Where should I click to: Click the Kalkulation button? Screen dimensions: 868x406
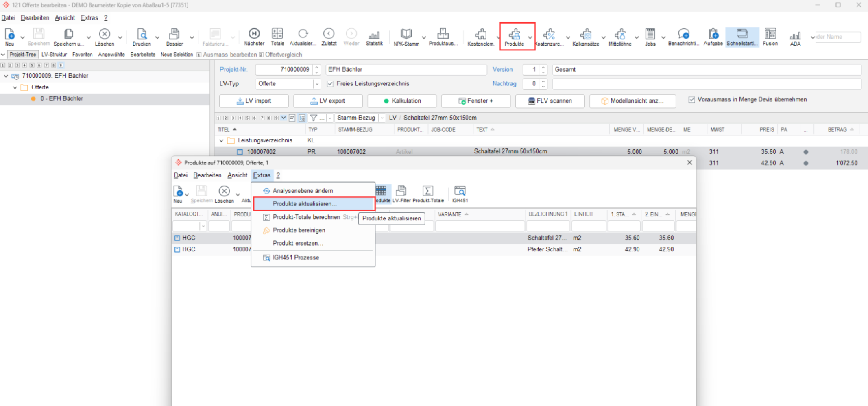[402, 101]
